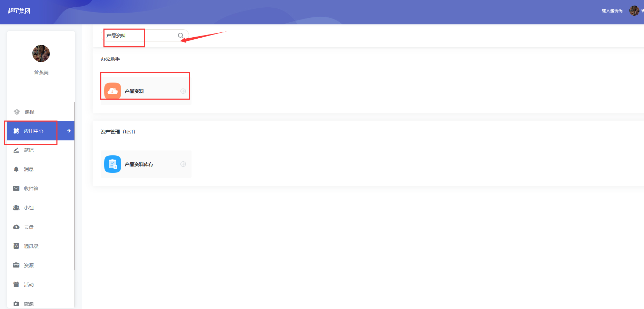
Task: Open the 云盘 cloud icon in the sidebar
Action: pos(16,227)
